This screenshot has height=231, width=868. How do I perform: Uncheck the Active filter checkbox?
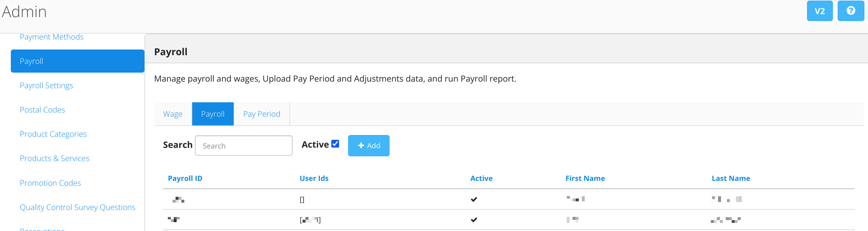click(335, 144)
